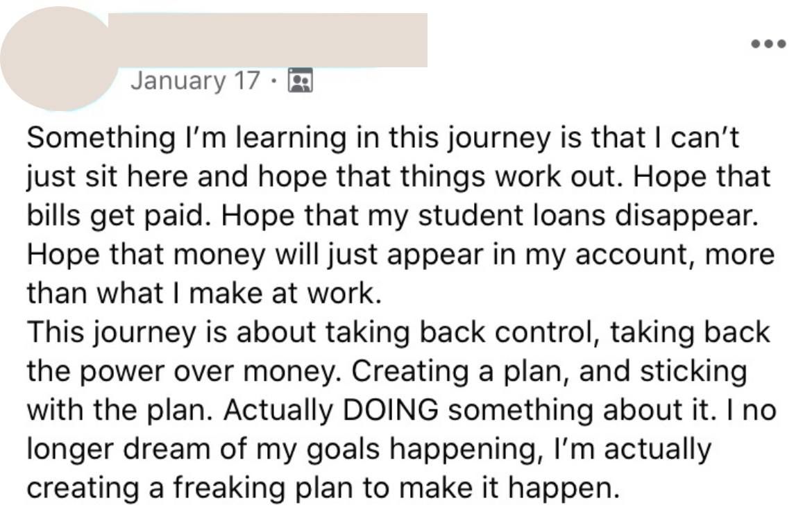812x512 pixels.
Task: Open the January 17 post timestamp
Action: 195,80
